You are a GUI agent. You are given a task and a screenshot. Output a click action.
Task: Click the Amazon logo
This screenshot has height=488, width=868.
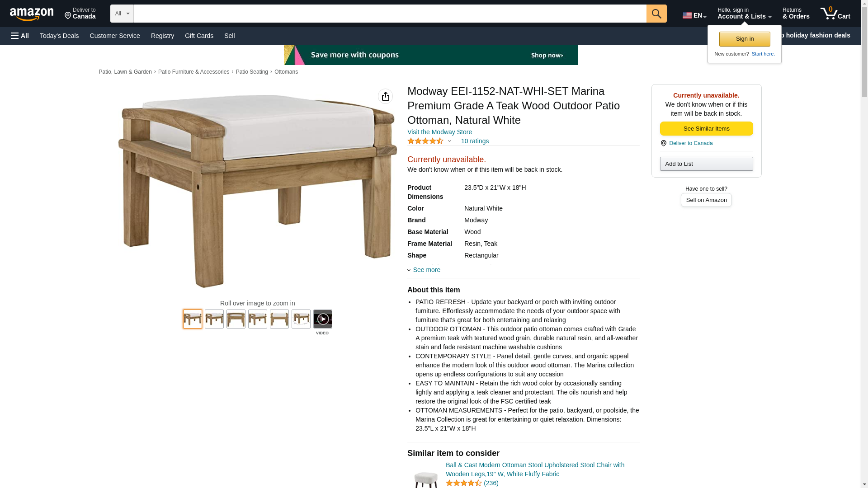32,14
